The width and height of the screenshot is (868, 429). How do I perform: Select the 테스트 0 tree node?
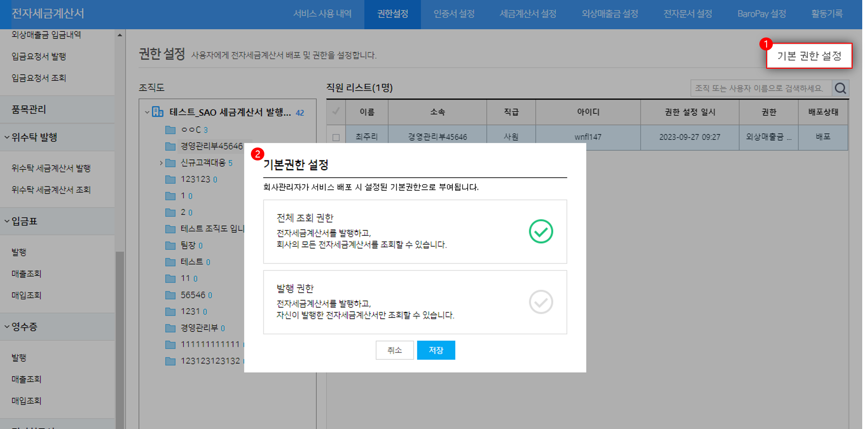point(195,262)
